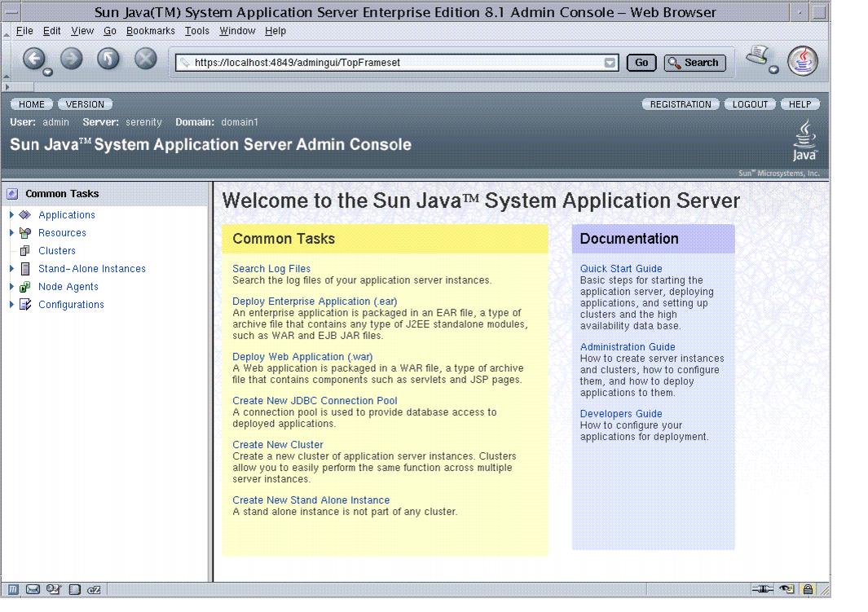Open the Create New Cluster link
This screenshot has height=612, width=868.
pyautogui.click(x=277, y=444)
